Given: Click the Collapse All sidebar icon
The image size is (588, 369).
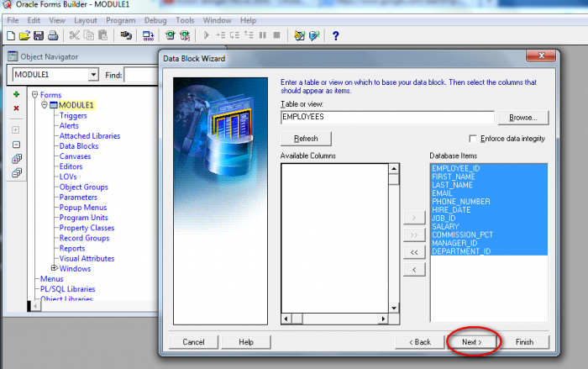Looking at the screenshot, I should pyautogui.click(x=17, y=172).
